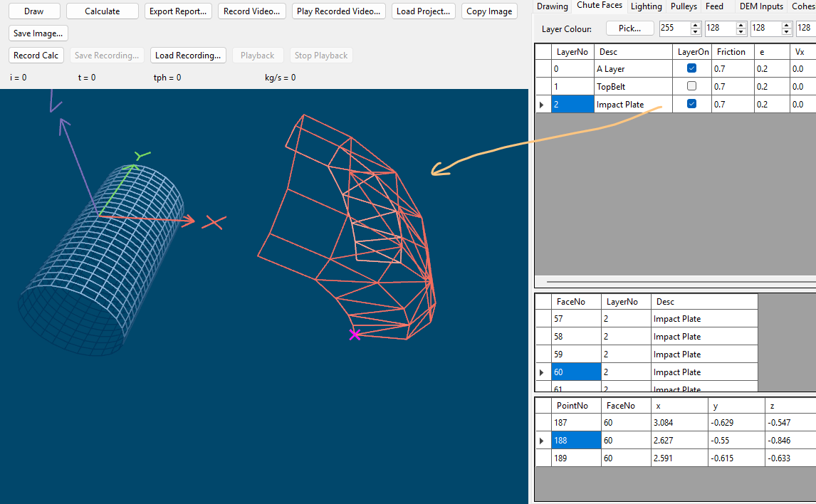Select A Layer description cell
The height and width of the screenshot is (504, 816).
click(x=633, y=68)
